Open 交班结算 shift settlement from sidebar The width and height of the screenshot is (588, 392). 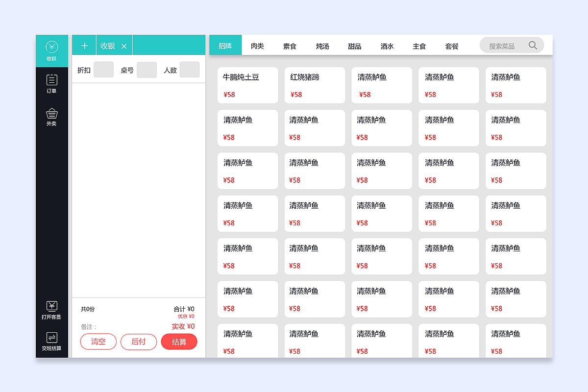point(51,341)
